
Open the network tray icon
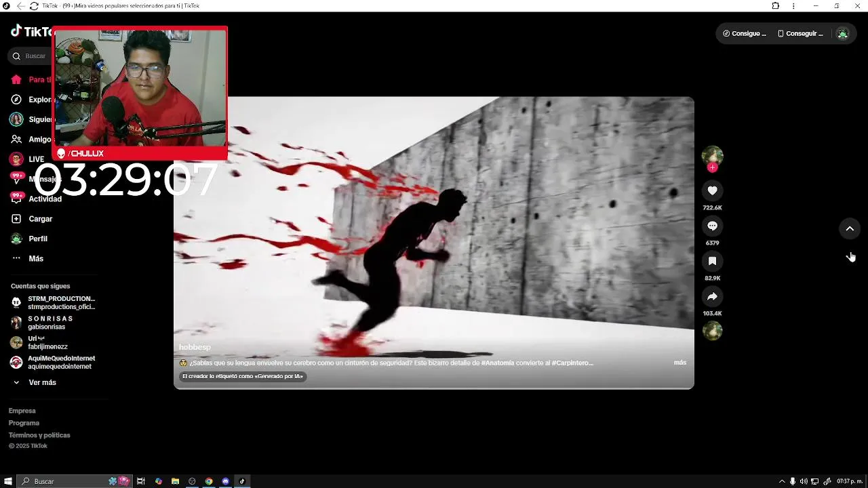click(x=815, y=481)
